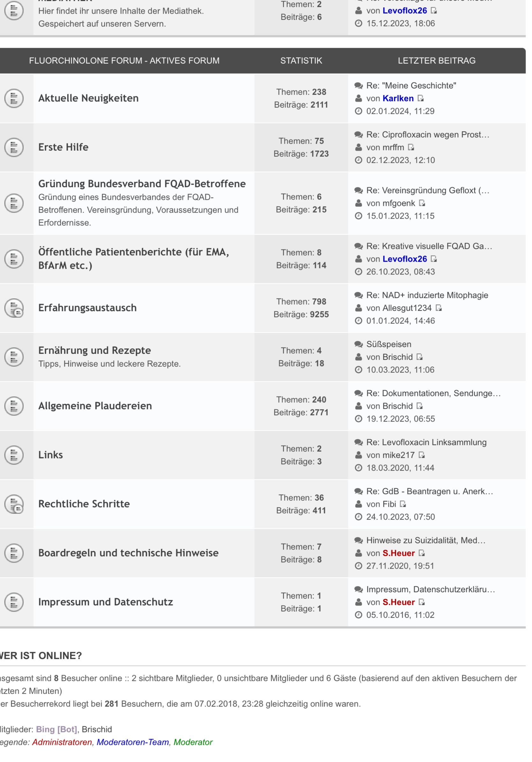Viewport: 532px width, 762px height.
Task: Jump to latest post by Karlken
Action: pos(421,99)
